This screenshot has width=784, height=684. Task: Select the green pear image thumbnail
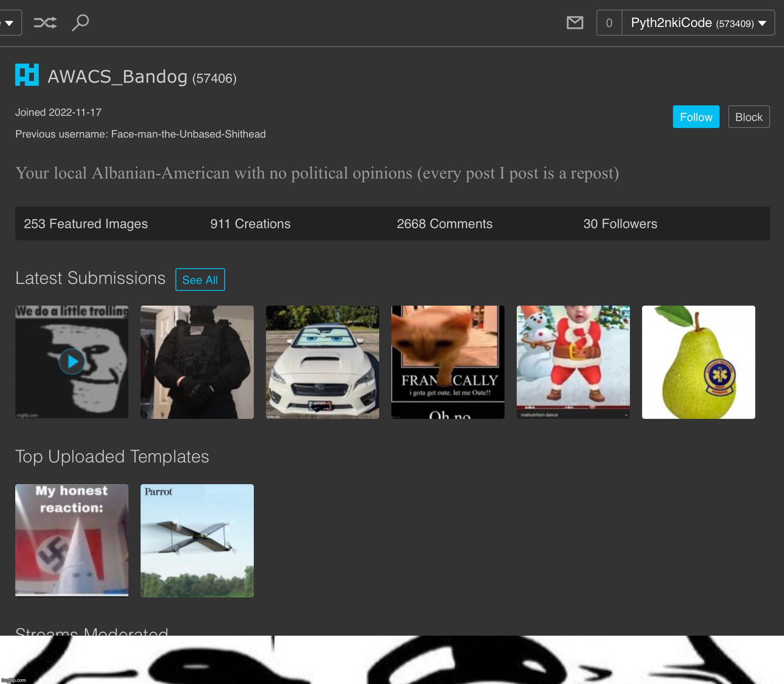(x=698, y=362)
